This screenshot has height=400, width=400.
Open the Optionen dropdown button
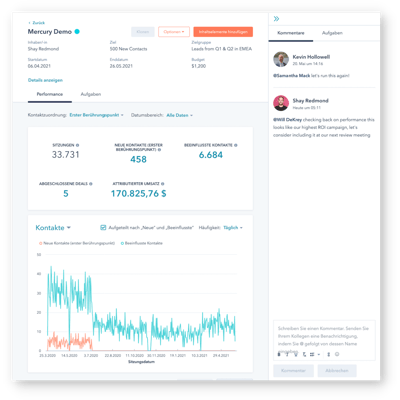(x=174, y=32)
